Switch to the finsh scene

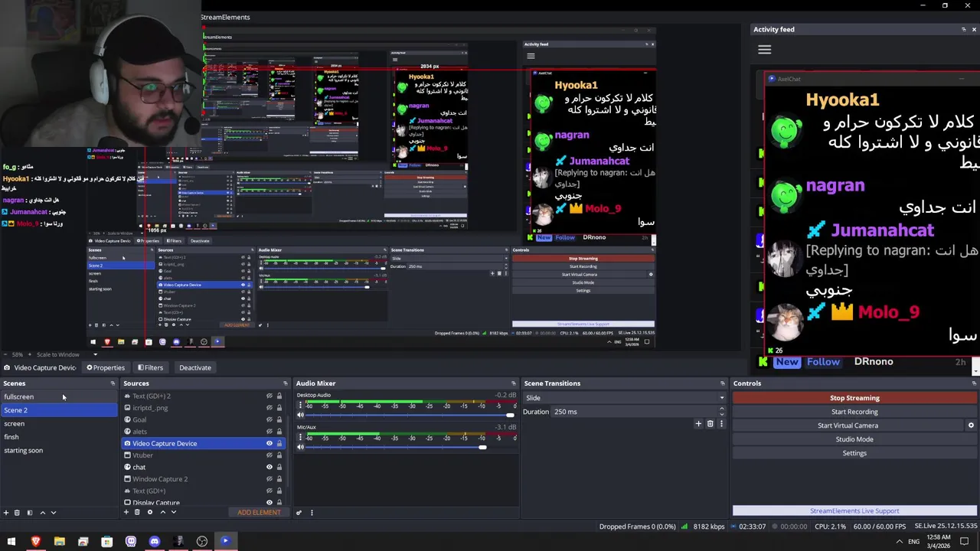click(x=59, y=437)
